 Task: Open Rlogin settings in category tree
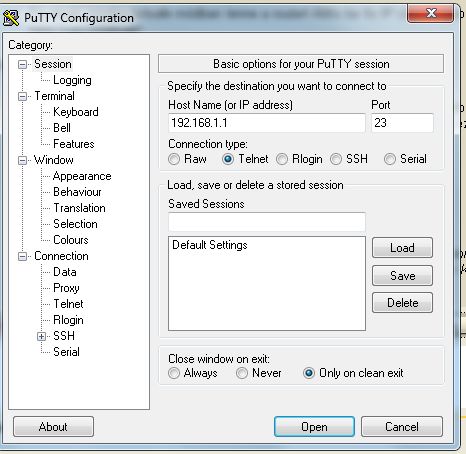tap(68, 320)
